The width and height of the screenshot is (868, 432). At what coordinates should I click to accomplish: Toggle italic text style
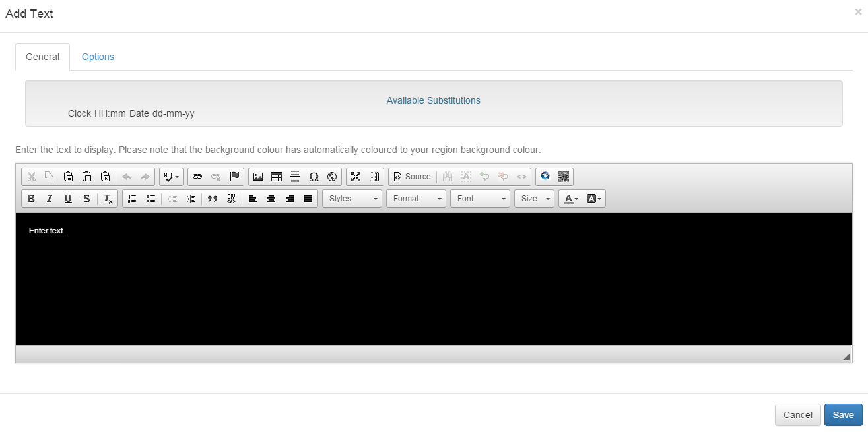(x=50, y=199)
